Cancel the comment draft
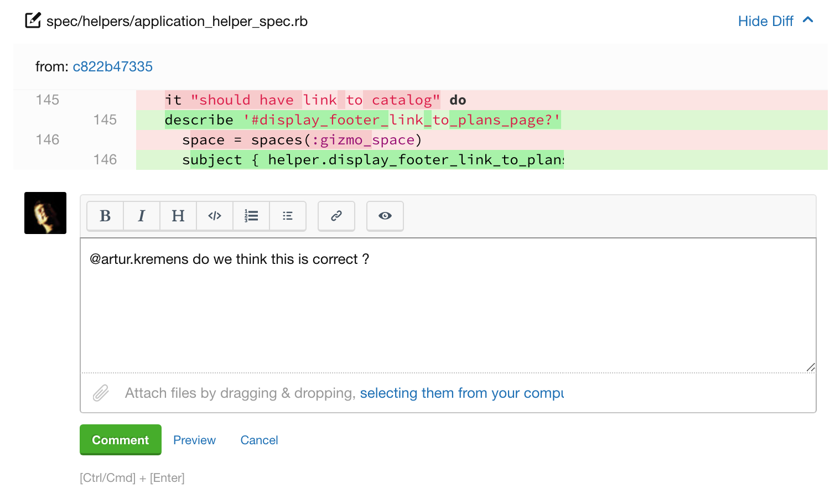 pyautogui.click(x=259, y=440)
